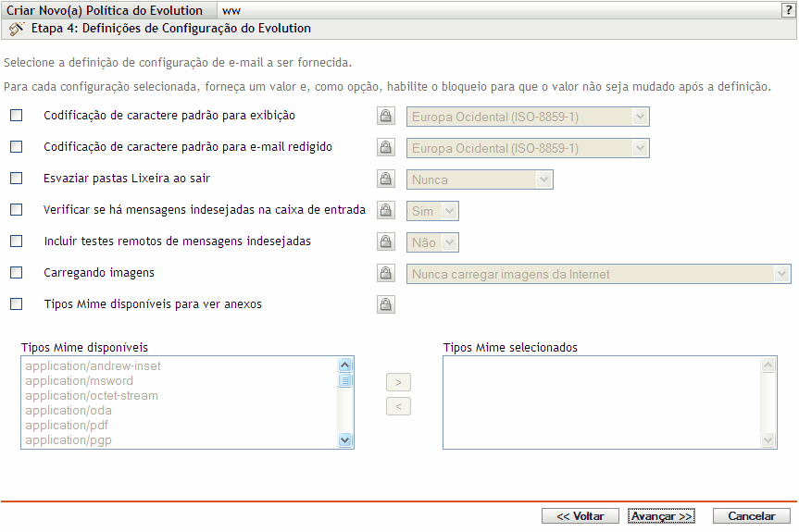Open composed e-mail encoding dropdown
Viewport: 799px width, 532px height.
[x=528, y=149]
